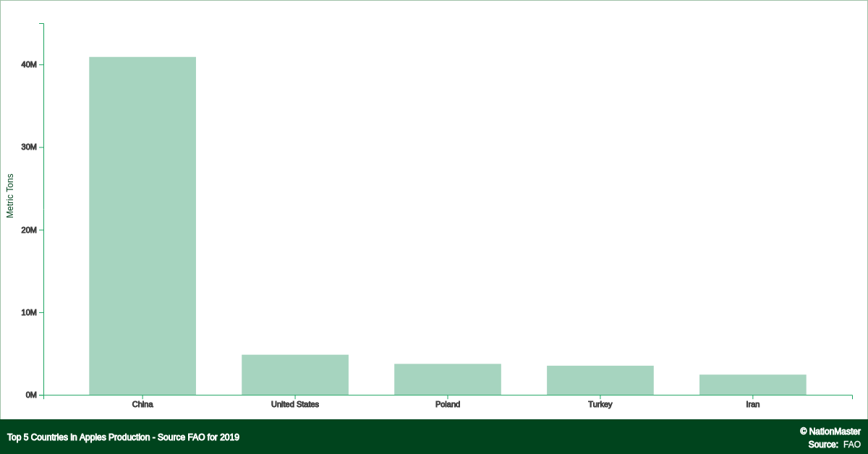Click the 20M gridline label
Screen dimensions: 868x454
[29, 228]
